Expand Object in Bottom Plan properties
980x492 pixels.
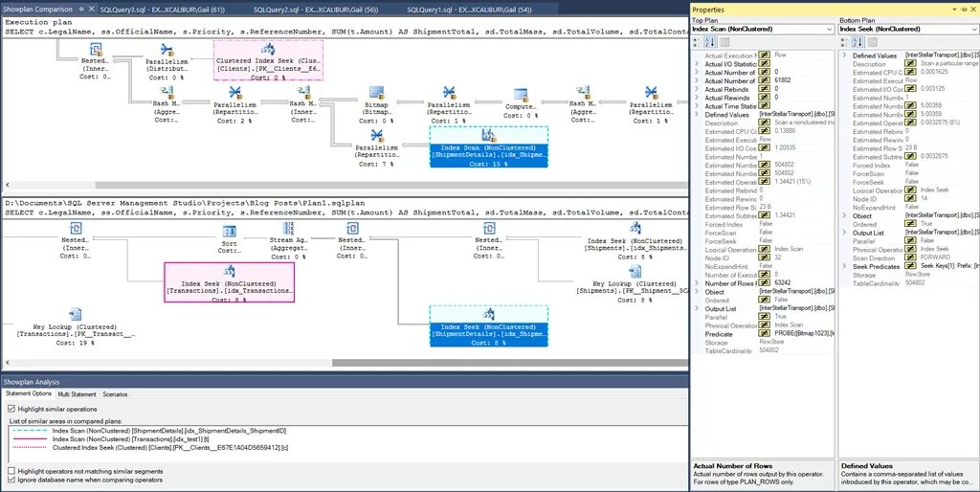pyautogui.click(x=844, y=215)
